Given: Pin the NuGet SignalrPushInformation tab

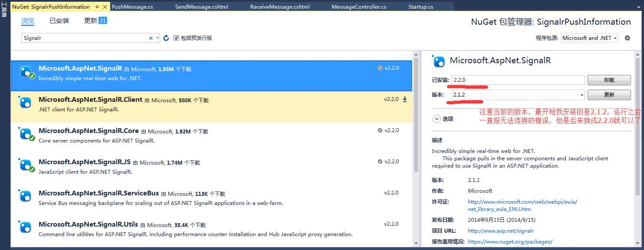Looking at the screenshot, I should point(97,7).
